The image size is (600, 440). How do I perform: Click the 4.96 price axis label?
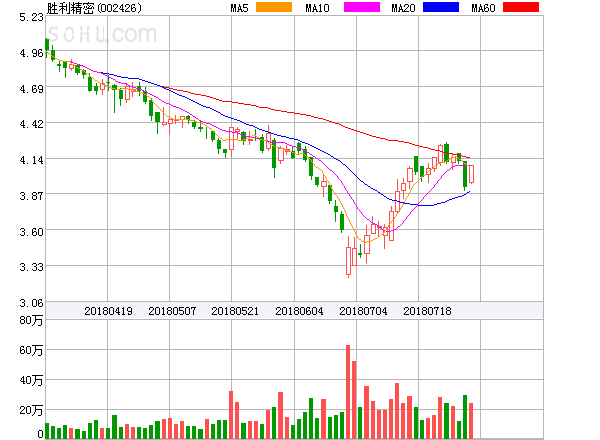(31, 53)
